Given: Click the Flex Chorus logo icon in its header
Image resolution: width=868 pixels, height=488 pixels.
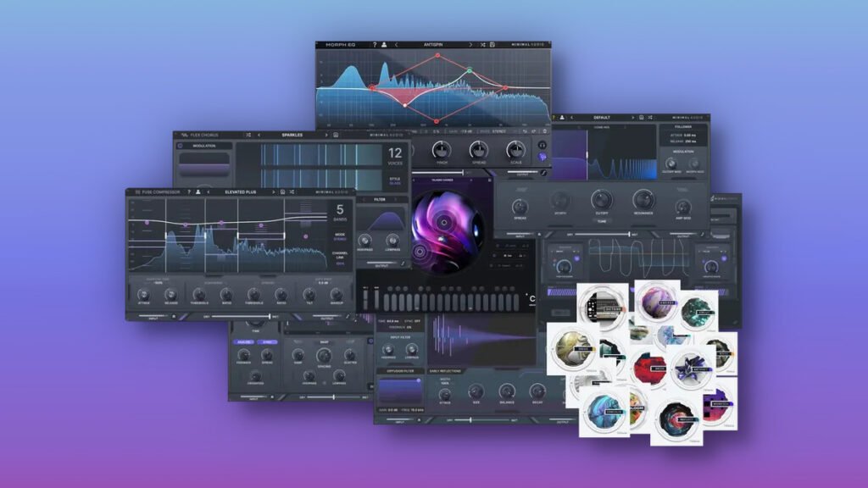Looking at the screenshot, I should tap(186, 135).
